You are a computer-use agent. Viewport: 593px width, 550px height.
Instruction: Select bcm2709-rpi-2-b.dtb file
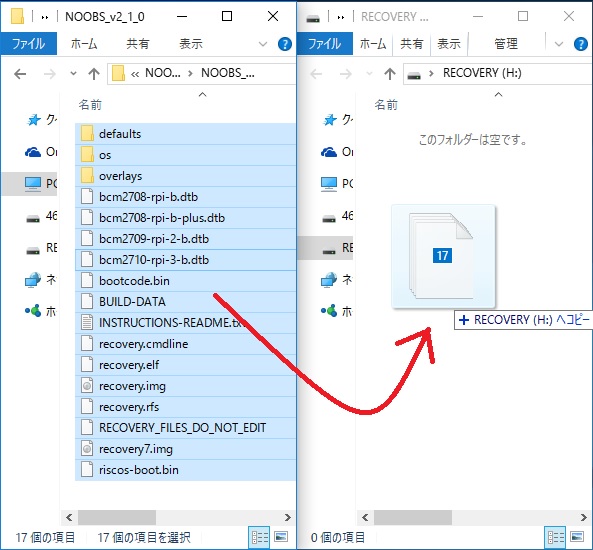[185, 239]
